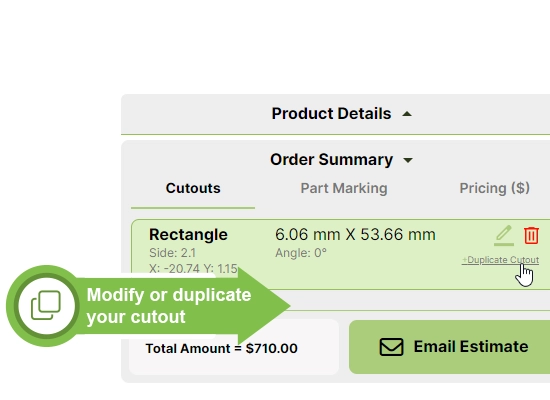
Task: Click the Order Summary heading
Action: click(331, 160)
